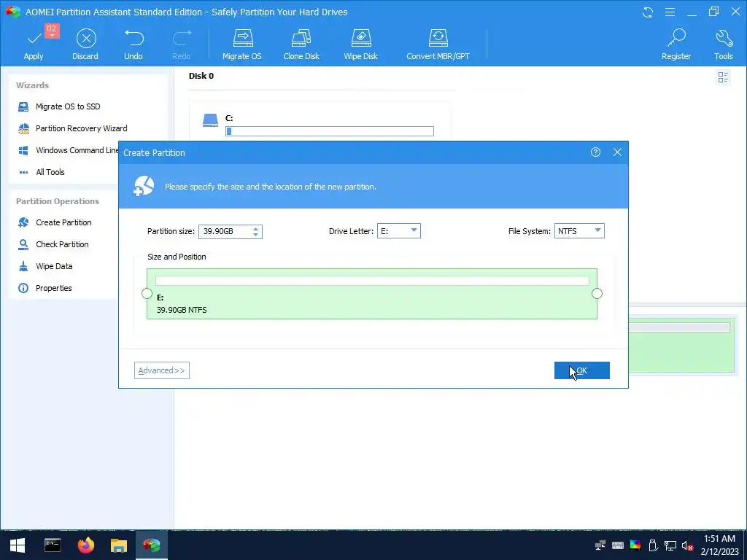Open Migrate OS toolbar tool
747x560 pixels.
coord(242,44)
